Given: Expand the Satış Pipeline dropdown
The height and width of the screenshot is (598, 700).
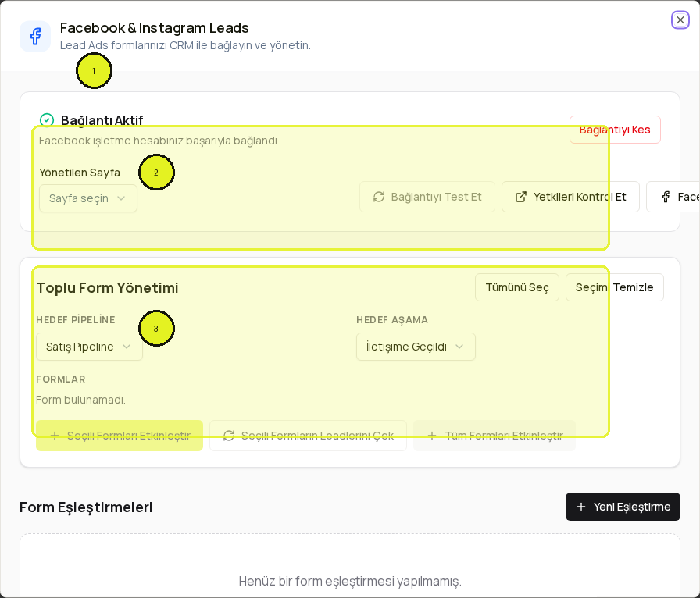Looking at the screenshot, I should 89,347.
